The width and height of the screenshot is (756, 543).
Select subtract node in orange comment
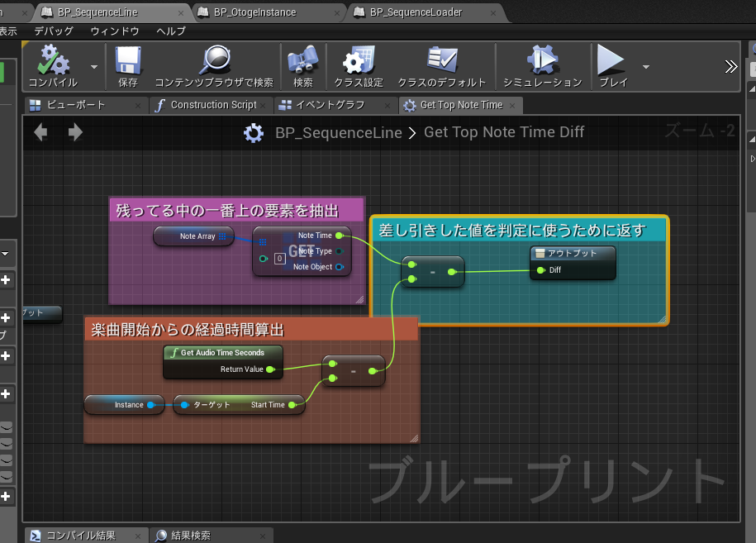coord(354,371)
